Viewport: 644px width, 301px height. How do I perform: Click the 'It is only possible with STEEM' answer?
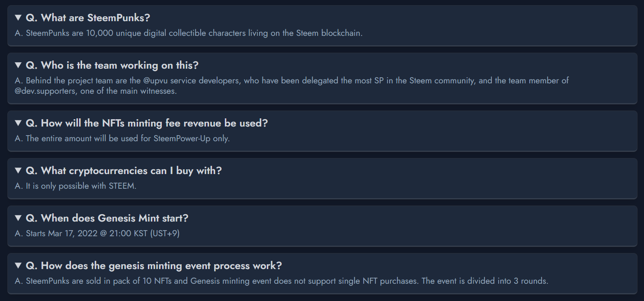[76, 186]
